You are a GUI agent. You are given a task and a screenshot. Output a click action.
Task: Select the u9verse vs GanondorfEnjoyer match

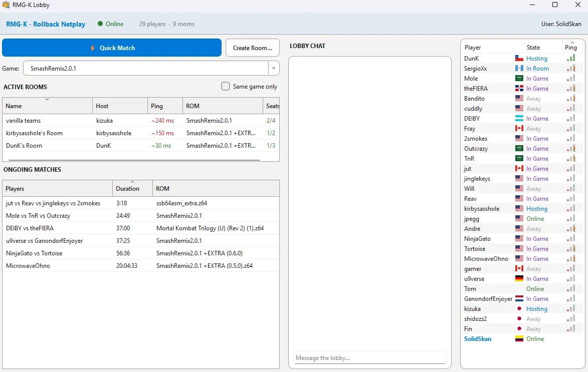click(141, 240)
